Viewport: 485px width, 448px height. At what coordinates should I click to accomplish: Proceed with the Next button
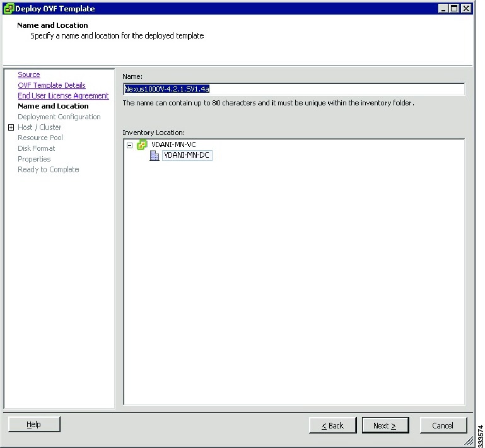385,425
